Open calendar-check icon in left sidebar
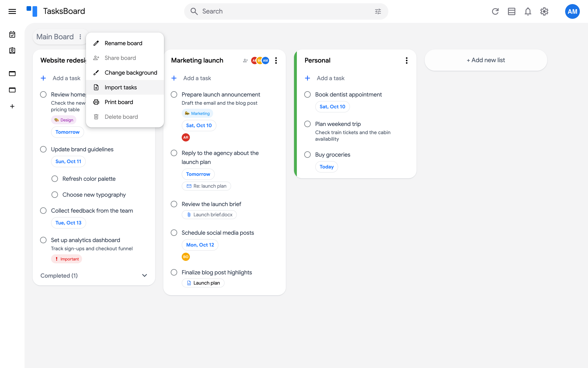This screenshot has width=588, height=368. 12,34
